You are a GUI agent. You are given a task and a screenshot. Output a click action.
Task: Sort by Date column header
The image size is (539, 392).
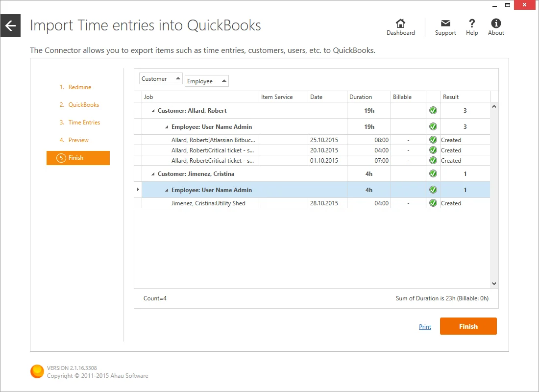click(x=327, y=97)
